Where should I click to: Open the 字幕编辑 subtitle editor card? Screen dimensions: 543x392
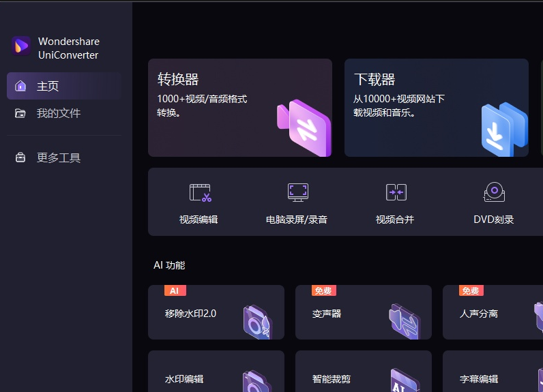(x=493, y=372)
